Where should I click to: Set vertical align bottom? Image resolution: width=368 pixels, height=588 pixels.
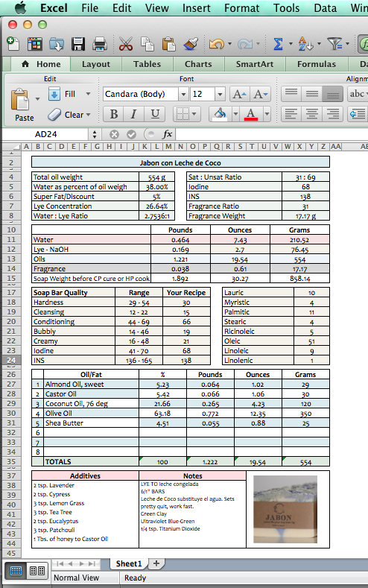pyautogui.click(x=333, y=93)
